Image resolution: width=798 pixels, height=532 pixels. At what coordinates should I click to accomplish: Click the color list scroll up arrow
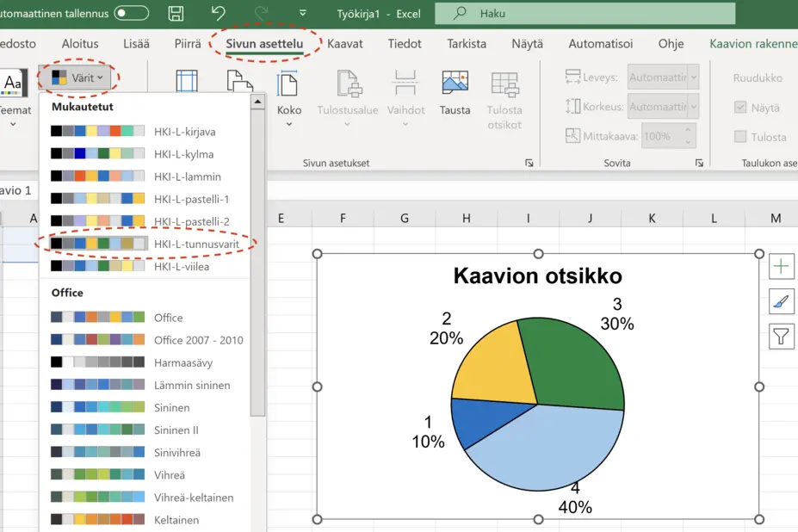click(257, 102)
